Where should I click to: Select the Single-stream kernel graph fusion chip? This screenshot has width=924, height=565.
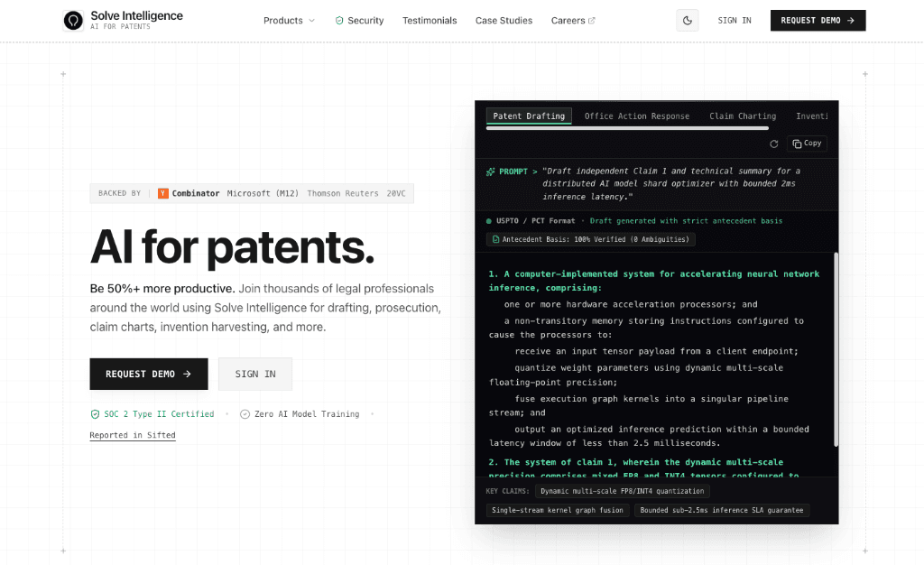pos(558,510)
